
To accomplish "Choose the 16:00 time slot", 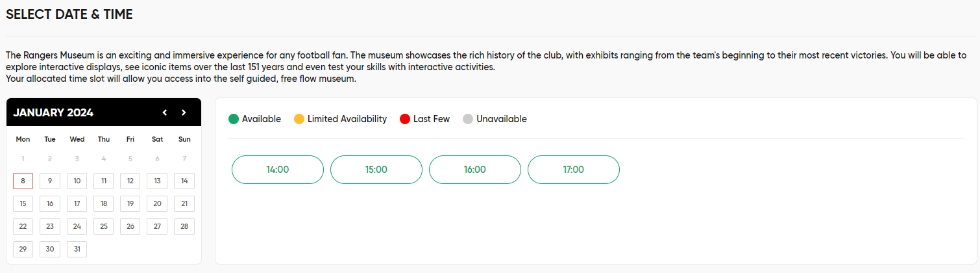I will click(475, 170).
